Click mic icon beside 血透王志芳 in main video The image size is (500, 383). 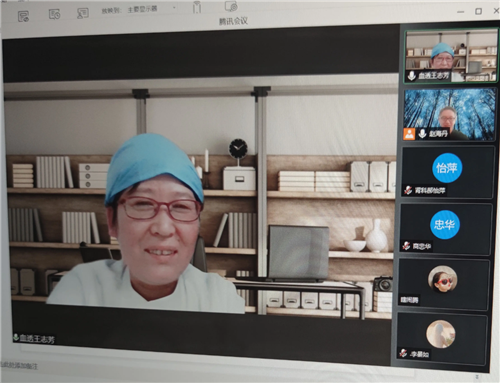tap(16, 337)
